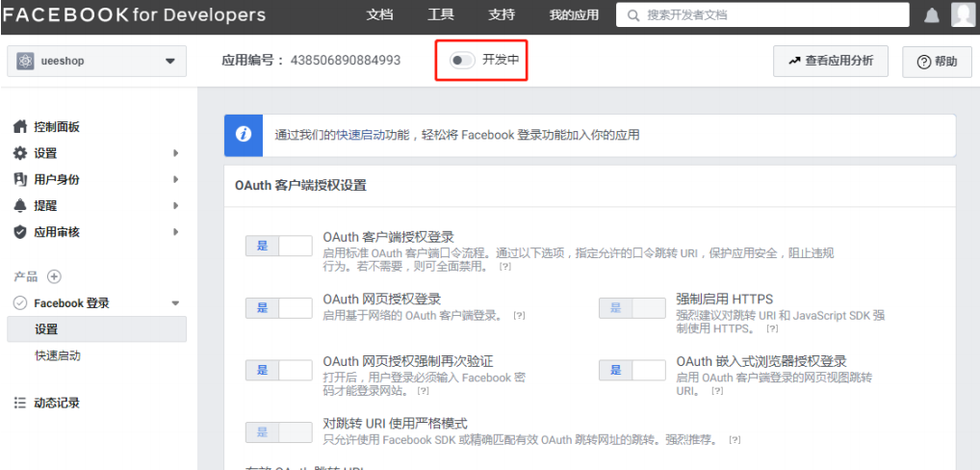Click the 查看应用分析 button
This screenshot has height=470, width=980.
[x=831, y=62]
